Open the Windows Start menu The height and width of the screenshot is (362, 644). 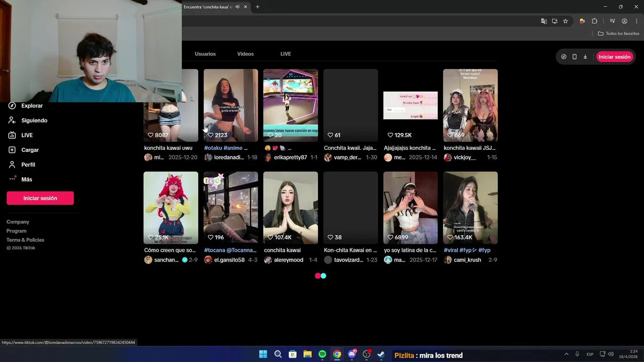coord(263,354)
